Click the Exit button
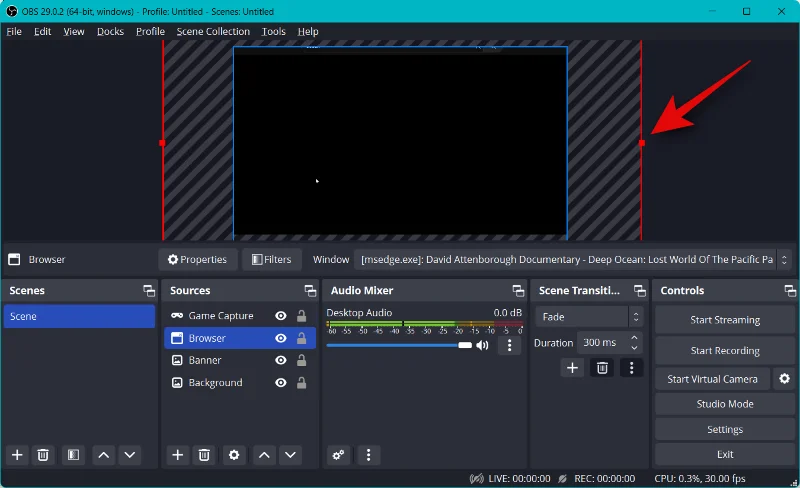This screenshot has width=800, height=488. (725, 454)
